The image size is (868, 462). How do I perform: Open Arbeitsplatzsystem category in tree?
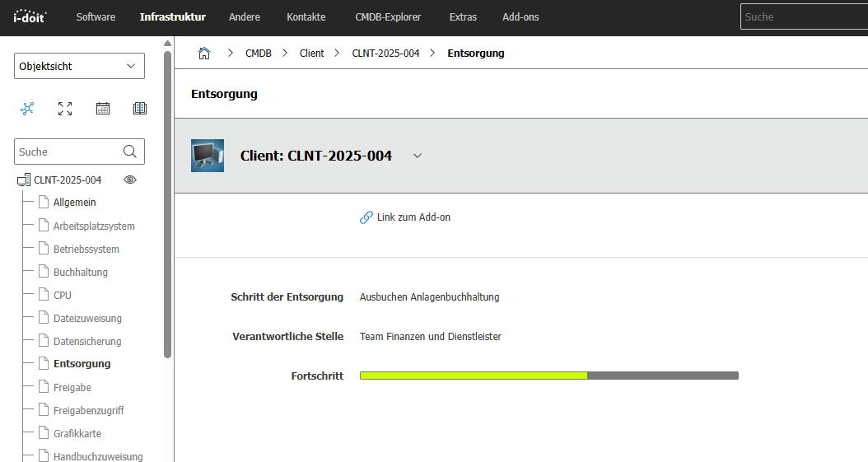[x=94, y=226]
